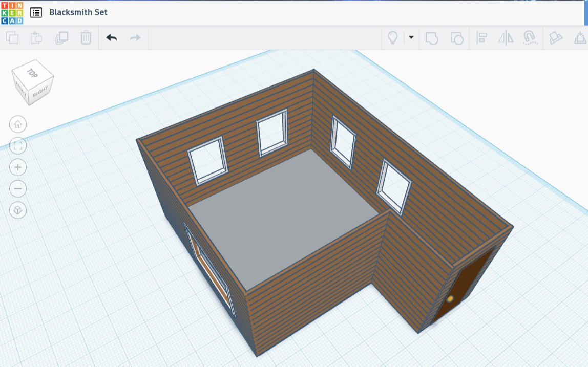The width and height of the screenshot is (588, 367).
Task: Rename the Blacksmith Set design title
Action: click(x=78, y=12)
